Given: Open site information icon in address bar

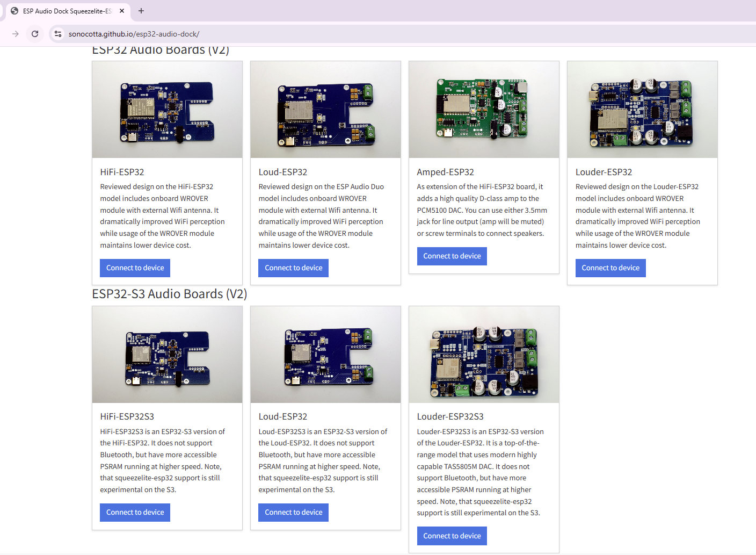Looking at the screenshot, I should tap(58, 34).
